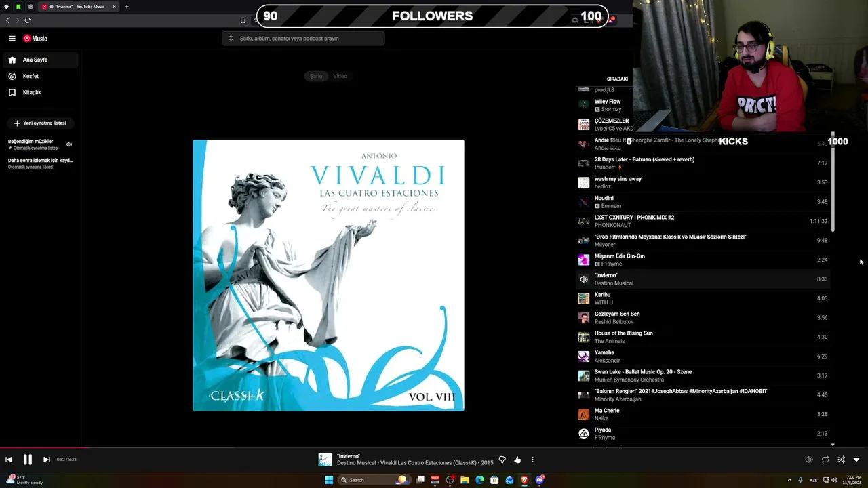Screen dimensions: 868x488
Task: Click the search field for songs and albums
Action: (303, 39)
